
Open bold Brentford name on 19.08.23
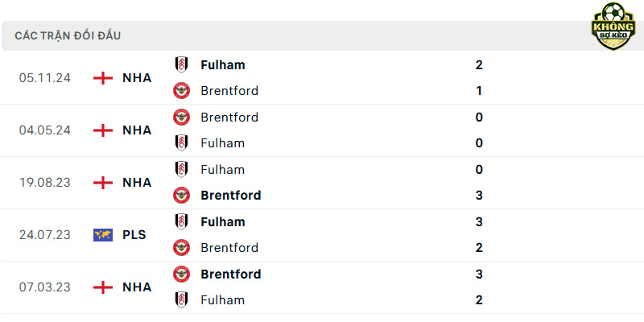(x=231, y=196)
